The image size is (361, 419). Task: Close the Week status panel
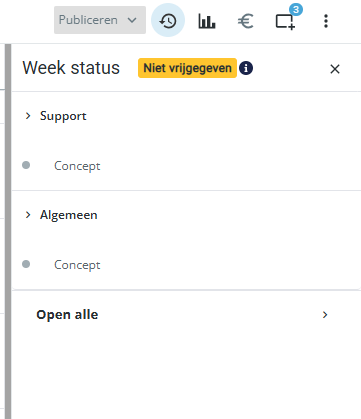(335, 69)
